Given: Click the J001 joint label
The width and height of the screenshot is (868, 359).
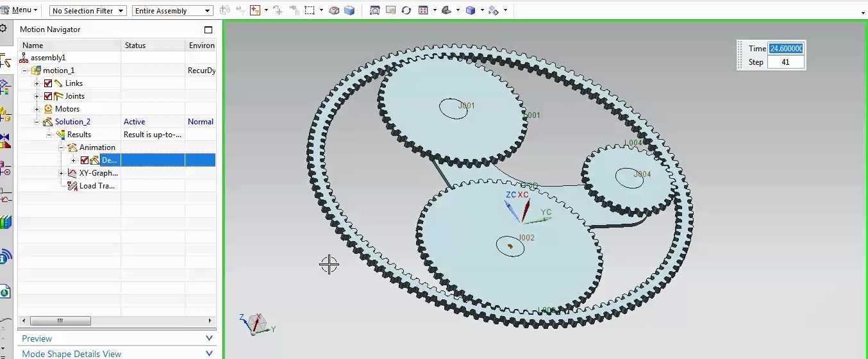Looking at the screenshot, I should (467, 106).
